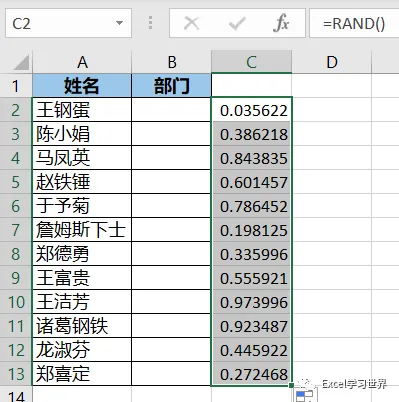Select the cell with 马凤英
The width and height of the screenshot is (399, 402).
(x=82, y=158)
